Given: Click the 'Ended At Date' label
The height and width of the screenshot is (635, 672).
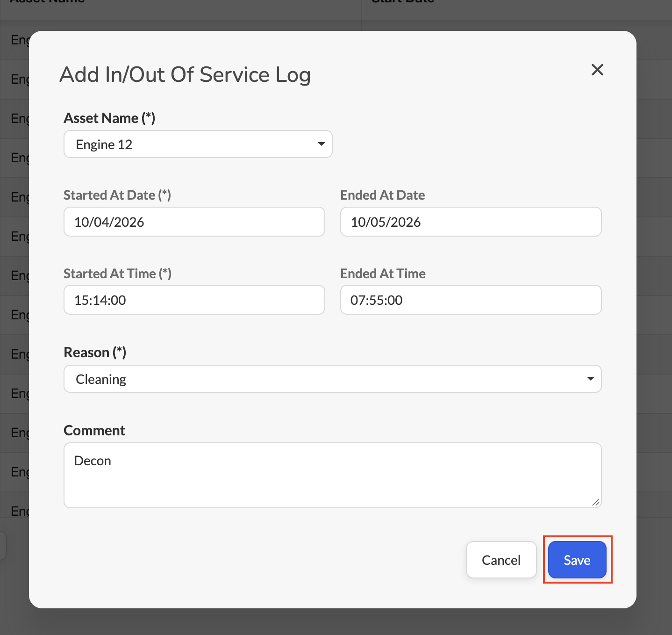Looking at the screenshot, I should point(383,195).
